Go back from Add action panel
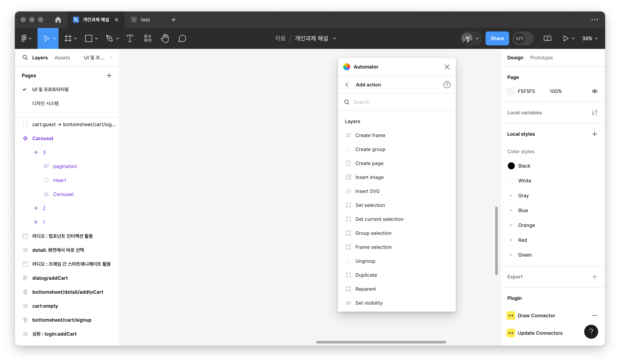Viewport: 620px width, 364px height. (347, 85)
